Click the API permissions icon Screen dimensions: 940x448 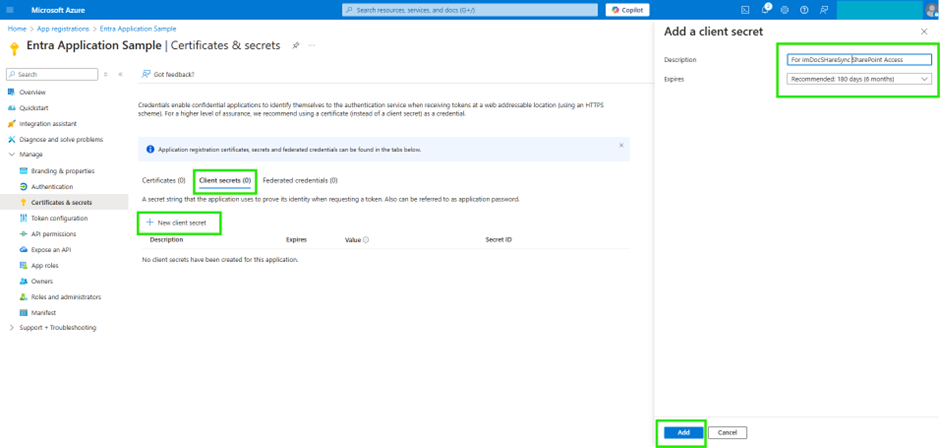23,234
